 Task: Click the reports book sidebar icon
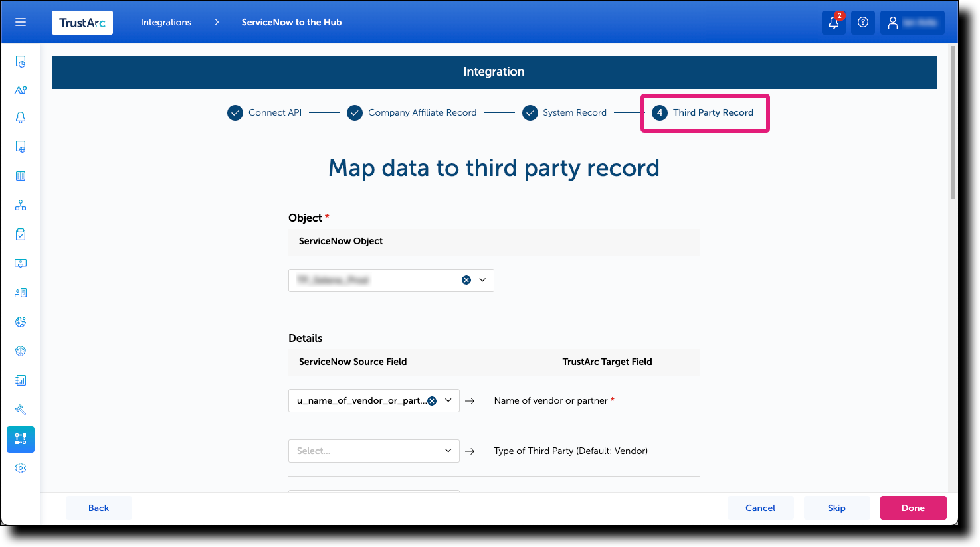coord(20,380)
